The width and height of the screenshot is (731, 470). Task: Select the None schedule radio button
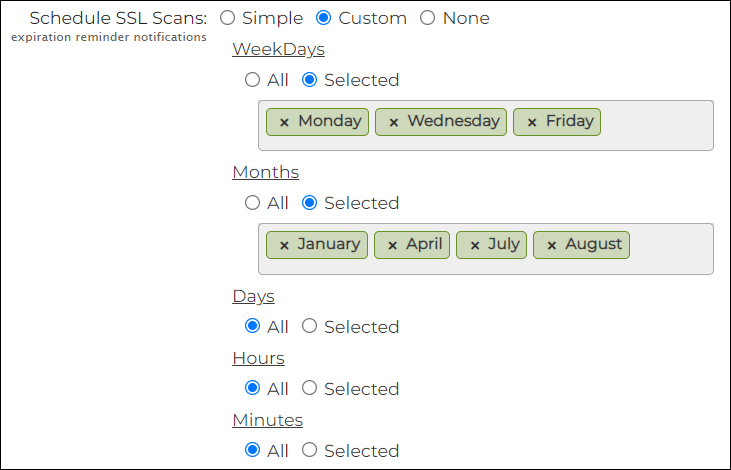point(428,18)
